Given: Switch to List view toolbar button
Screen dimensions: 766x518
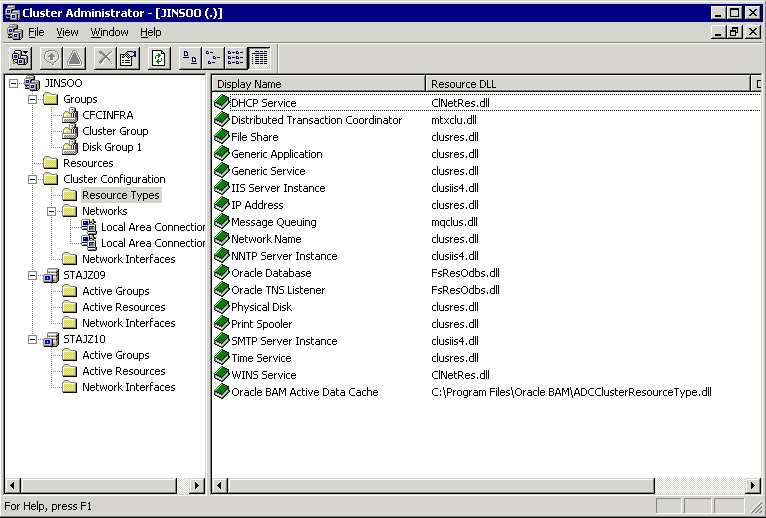Looking at the screenshot, I should [x=235, y=58].
